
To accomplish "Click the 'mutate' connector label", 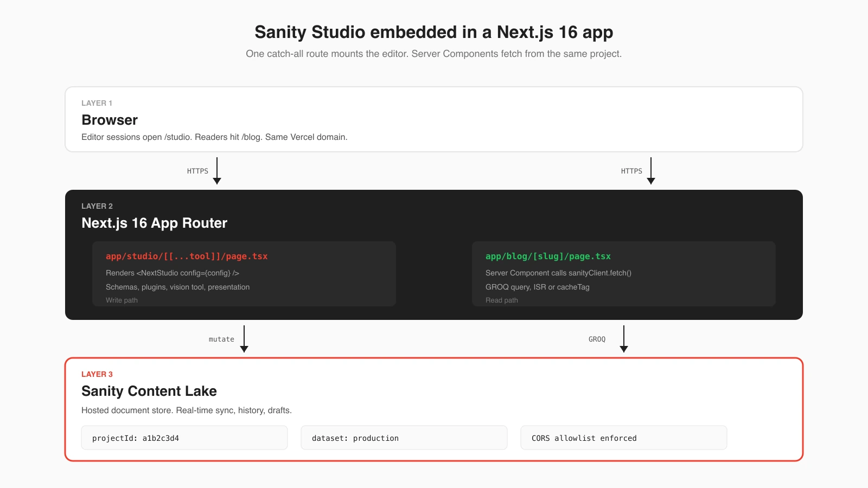I will pyautogui.click(x=221, y=339).
